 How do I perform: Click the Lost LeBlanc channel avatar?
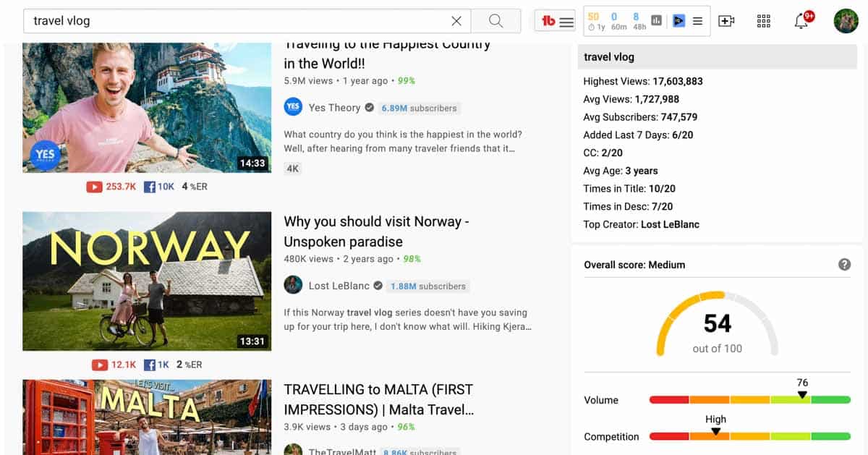point(293,285)
